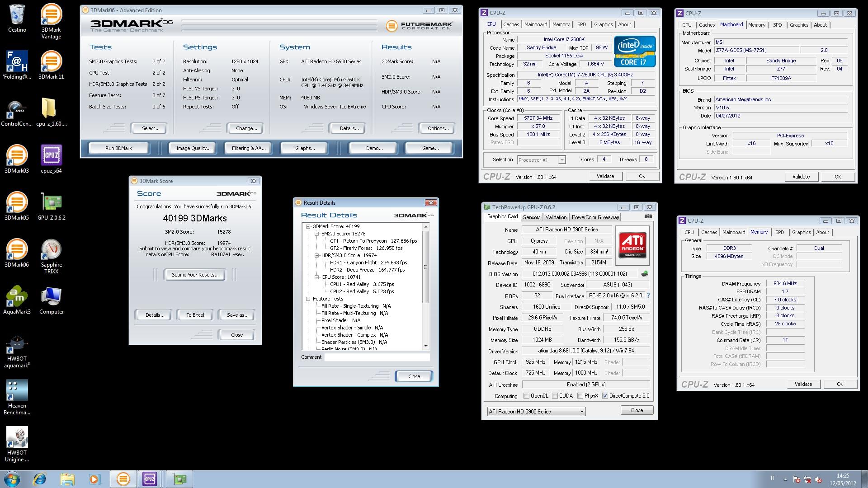Click Change button under Settings
Image resolution: width=868 pixels, height=488 pixels.
tap(246, 128)
